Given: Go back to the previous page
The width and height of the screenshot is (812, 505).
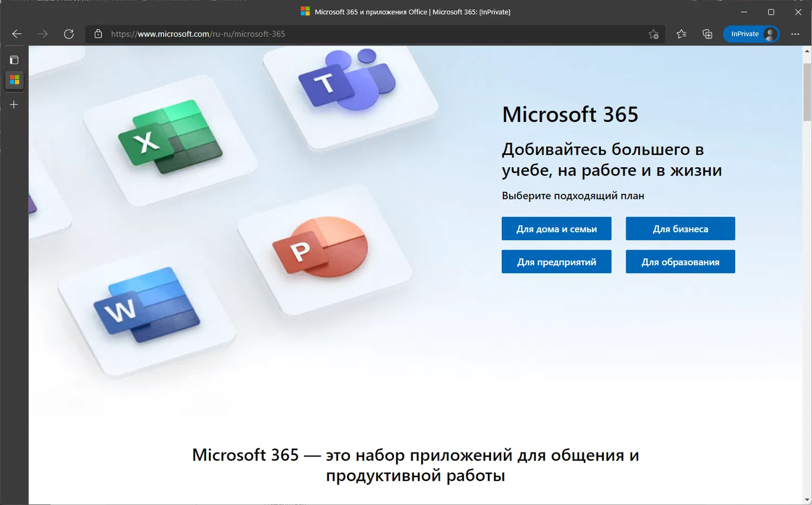Looking at the screenshot, I should (x=17, y=34).
